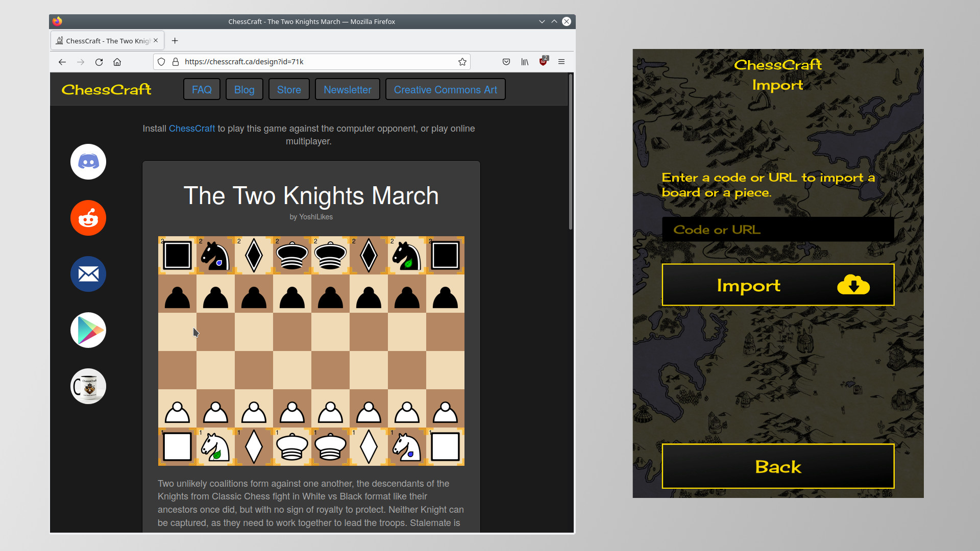Reload the page with the refresh icon

pos(99,62)
